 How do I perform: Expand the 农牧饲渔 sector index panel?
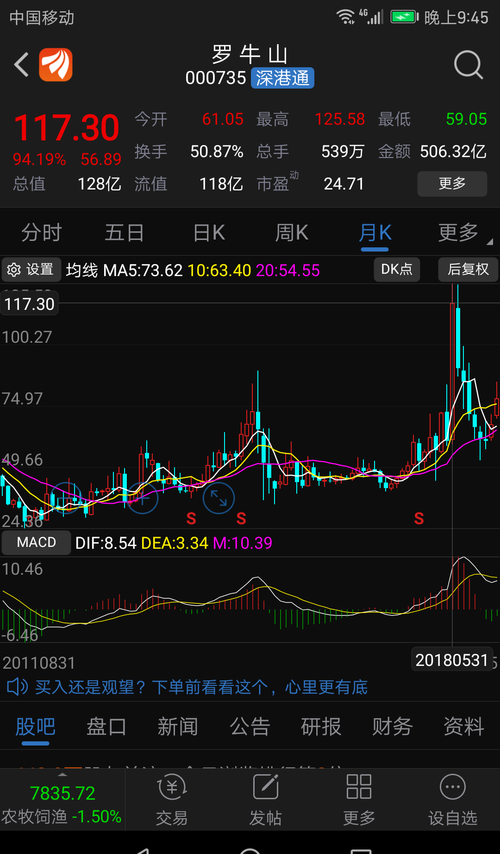click(x=62, y=800)
